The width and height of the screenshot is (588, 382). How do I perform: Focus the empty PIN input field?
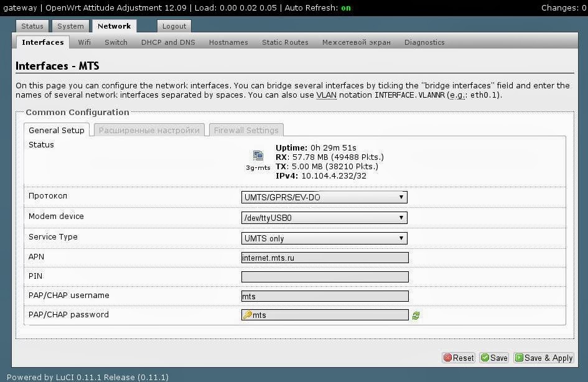coord(325,277)
